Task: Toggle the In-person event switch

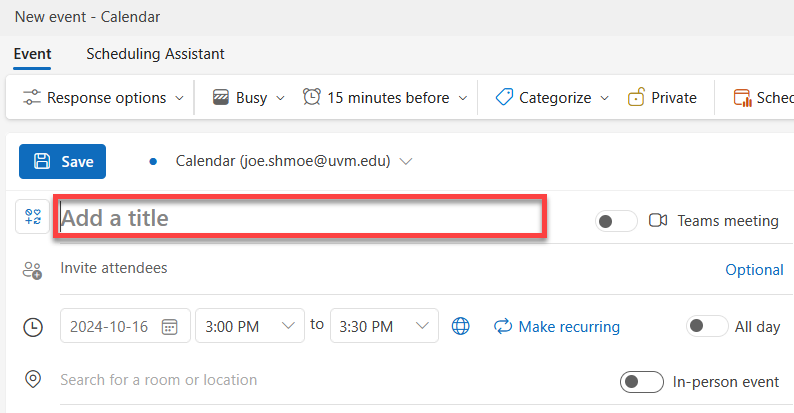Action: pyautogui.click(x=642, y=382)
